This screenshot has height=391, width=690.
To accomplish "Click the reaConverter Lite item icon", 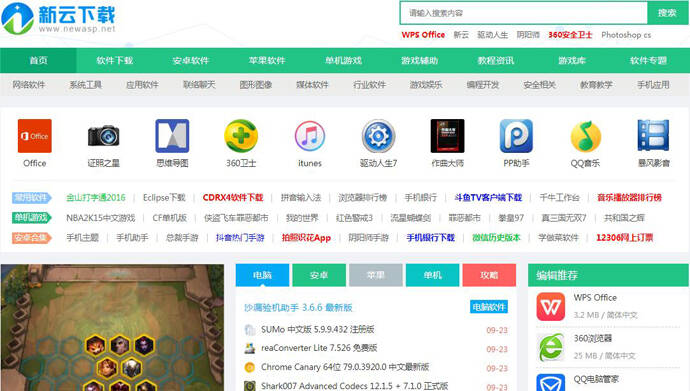I will pyautogui.click(x=250, y=348).
